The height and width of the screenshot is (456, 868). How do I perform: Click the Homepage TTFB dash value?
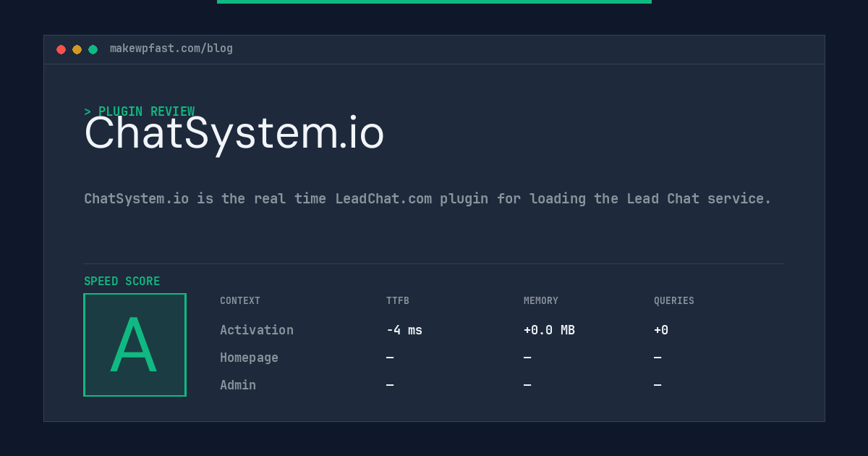pos(390,358)
